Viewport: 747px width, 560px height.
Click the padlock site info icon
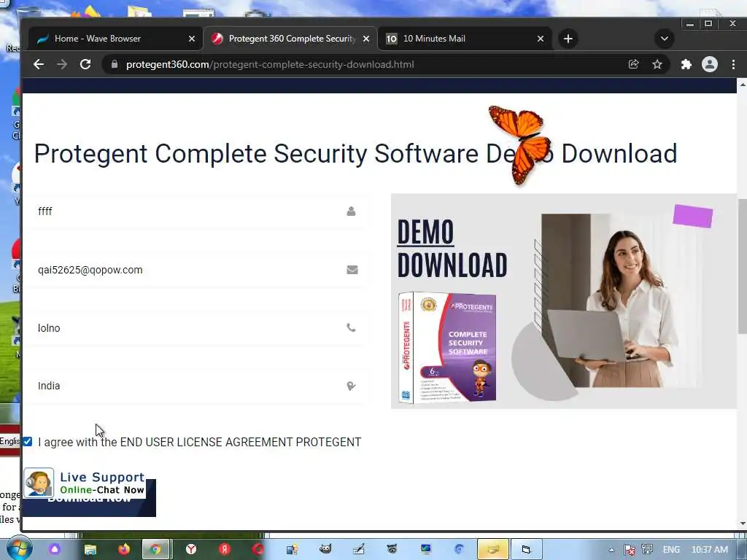[x=115, y=64]
